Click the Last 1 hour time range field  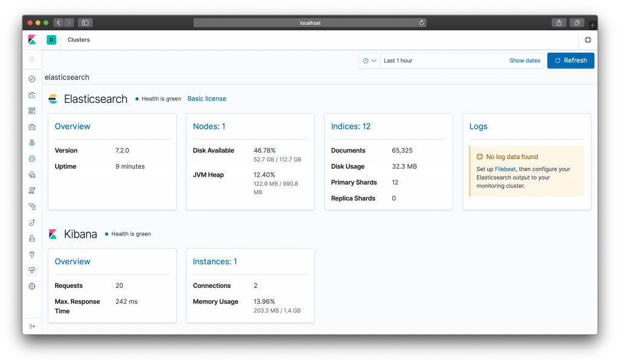[443, 61]
